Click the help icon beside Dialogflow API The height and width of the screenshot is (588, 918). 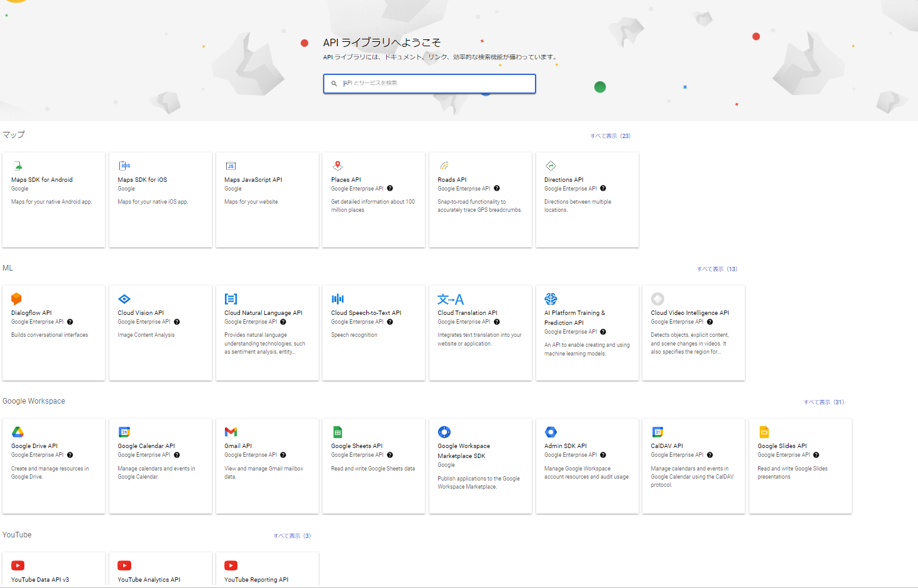point(70,322)
